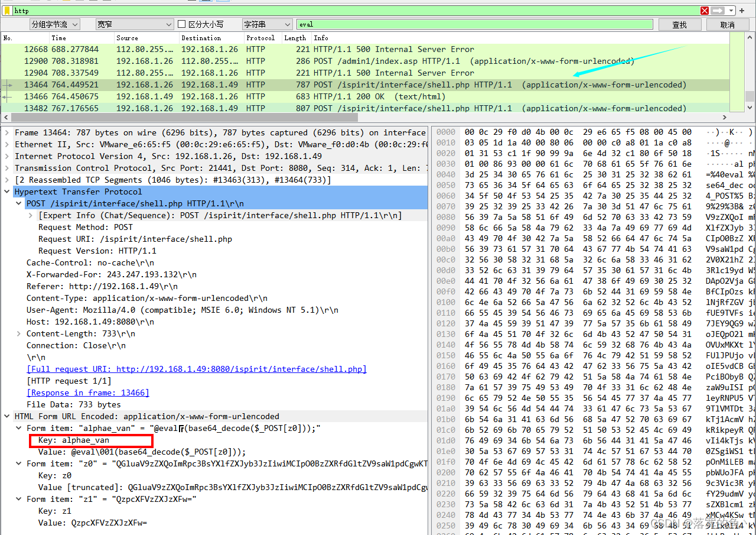Select the Content-Type header line

point(147,298)
